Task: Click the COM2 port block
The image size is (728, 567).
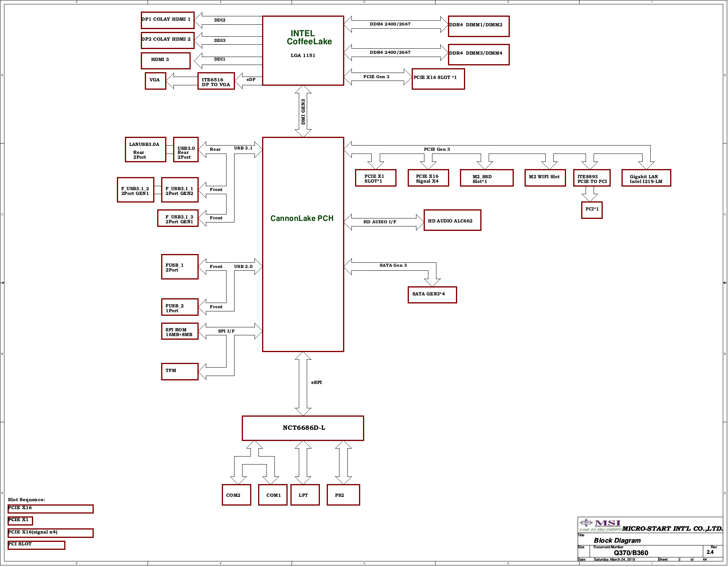Action: tap(237, 495)
